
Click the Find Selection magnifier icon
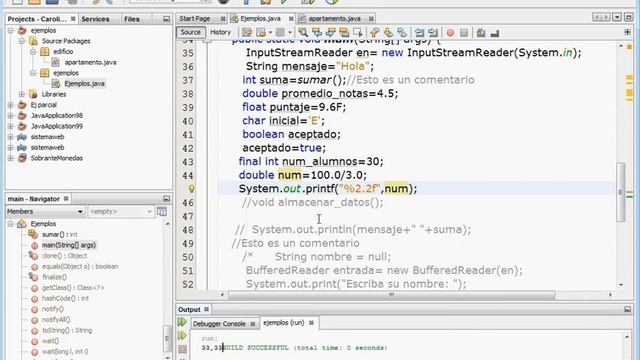[x=303, y=32]
